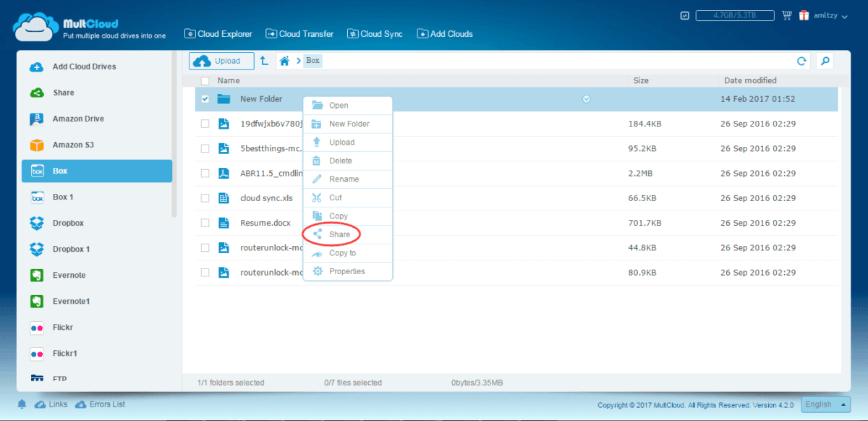This screenshot has width=868, height=421.
Task: Check the ABR11.5_cmdlin file checkbox
Action: click(205, 173)
